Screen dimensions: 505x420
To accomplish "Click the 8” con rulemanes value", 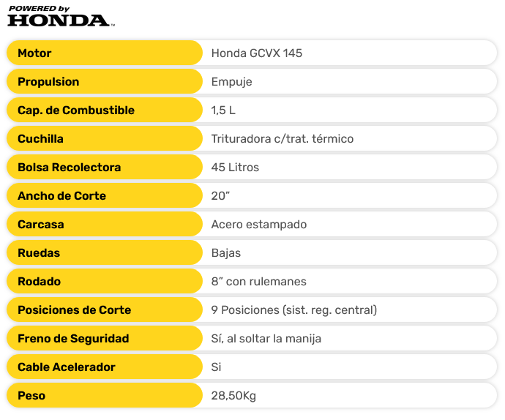I will 258,281.
